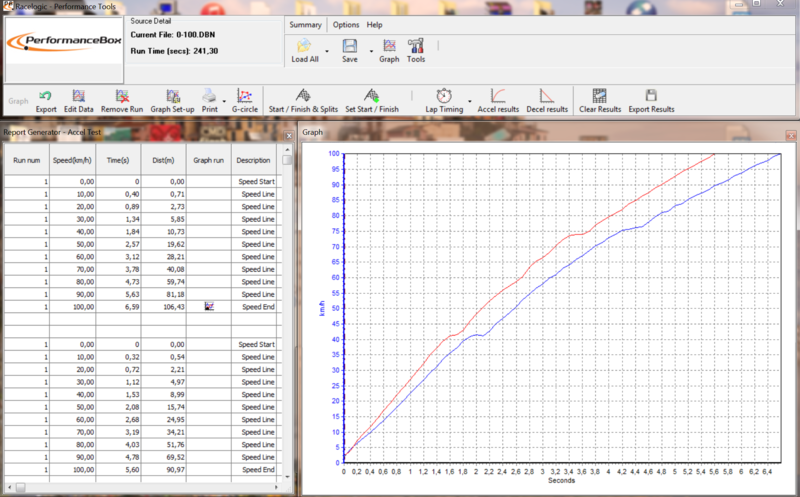Open the Lap Timing dropdown arrow
Screen dimensions: 800x497
468,108
